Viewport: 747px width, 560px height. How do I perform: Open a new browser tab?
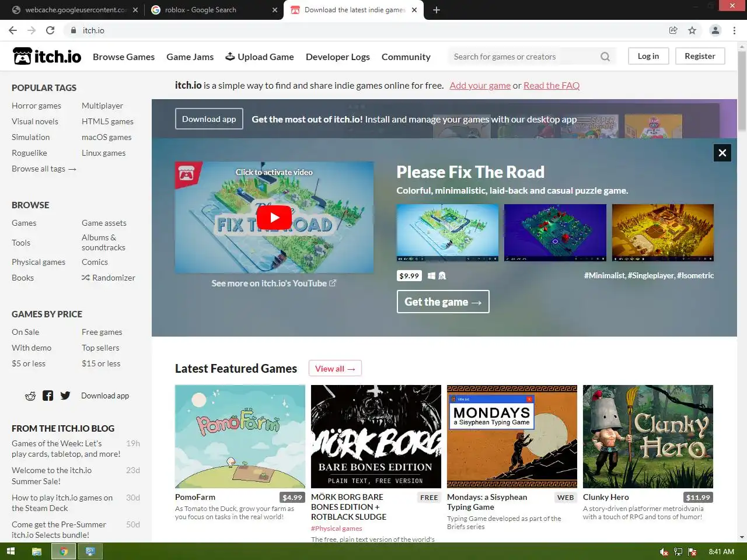436,10
